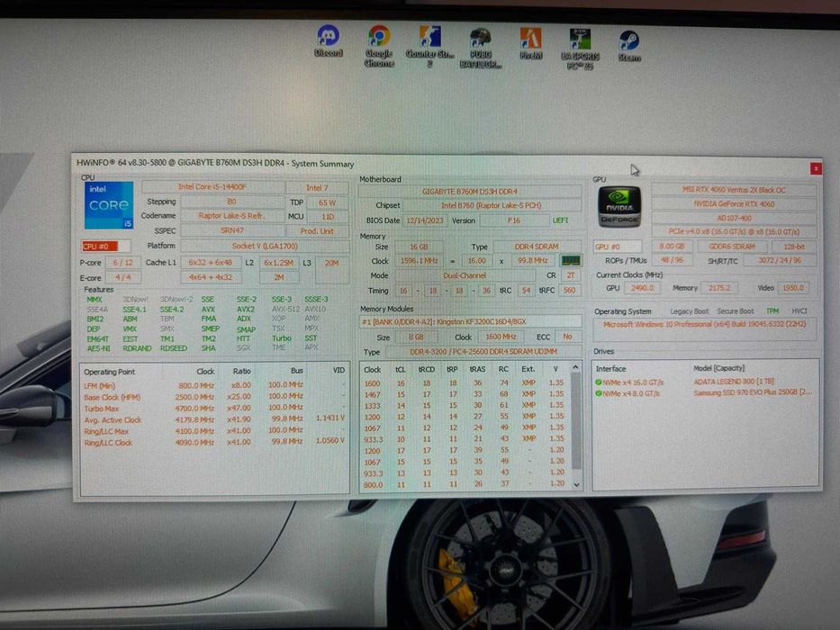Select the Avg. Active Clock row
The height and width of the screenshot is (630, 840).
point(214,419)
